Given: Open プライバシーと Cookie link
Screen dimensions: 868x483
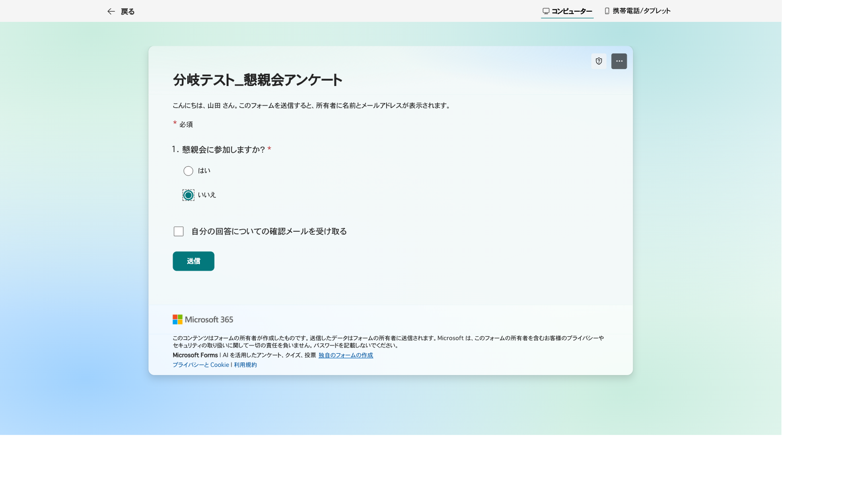Looking at the screenshot, I should [x=201, y=365].
